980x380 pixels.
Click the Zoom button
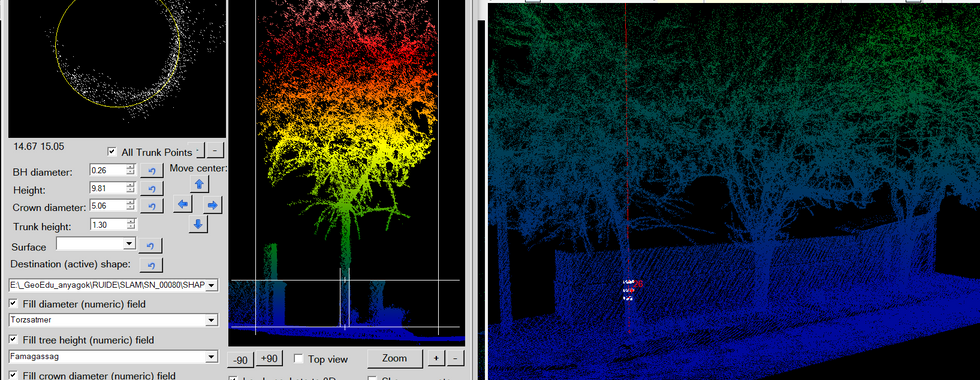[394, 358]
